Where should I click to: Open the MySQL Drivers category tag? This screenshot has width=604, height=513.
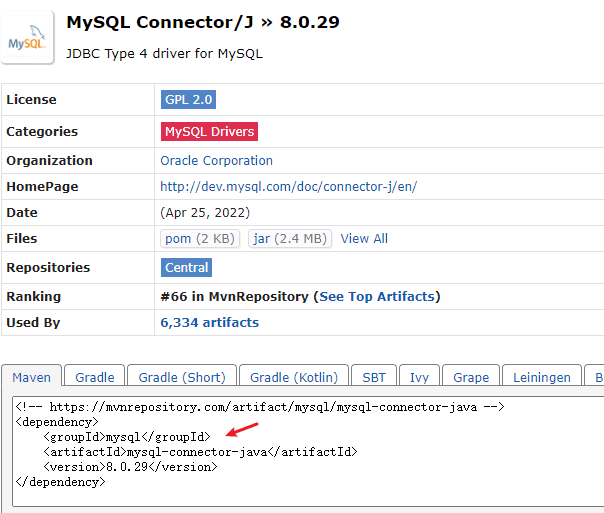click(x=209, y=132)
